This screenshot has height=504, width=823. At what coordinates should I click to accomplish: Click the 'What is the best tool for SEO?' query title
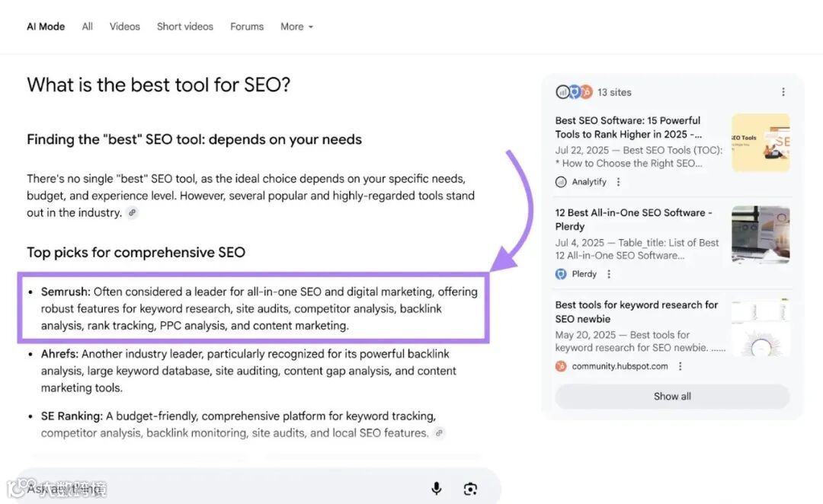(159, 85)
